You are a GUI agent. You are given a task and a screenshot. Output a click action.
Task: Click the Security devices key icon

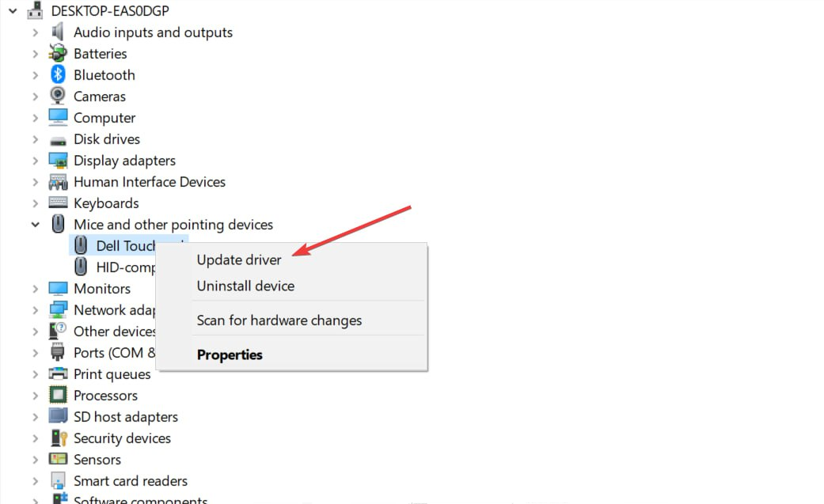(59, 438)
